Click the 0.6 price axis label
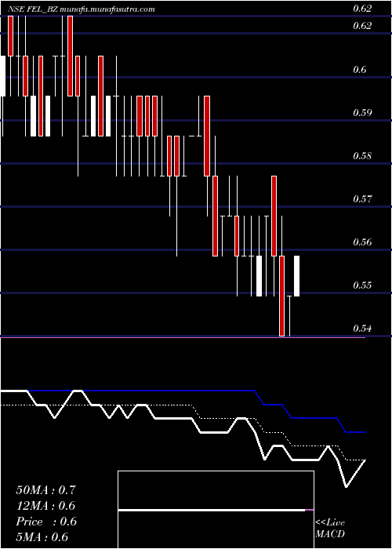Image resolution: width=392 pixels, height=549 pixels. 359,70
